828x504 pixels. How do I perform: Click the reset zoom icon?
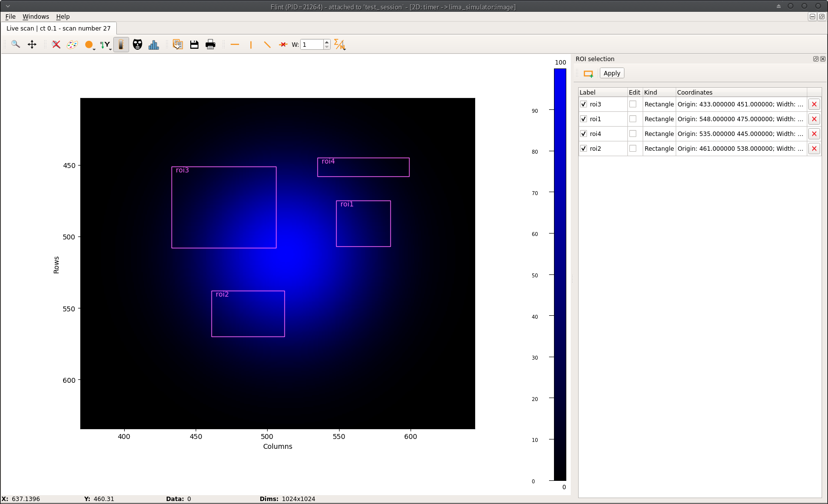point(56,44)
